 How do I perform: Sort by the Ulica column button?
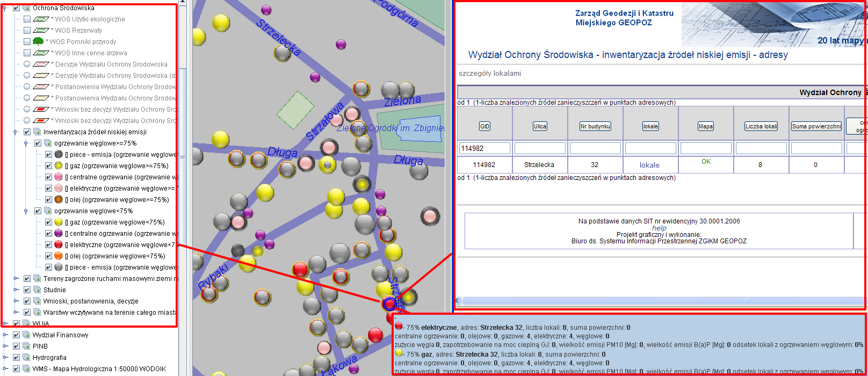[540, 126]
